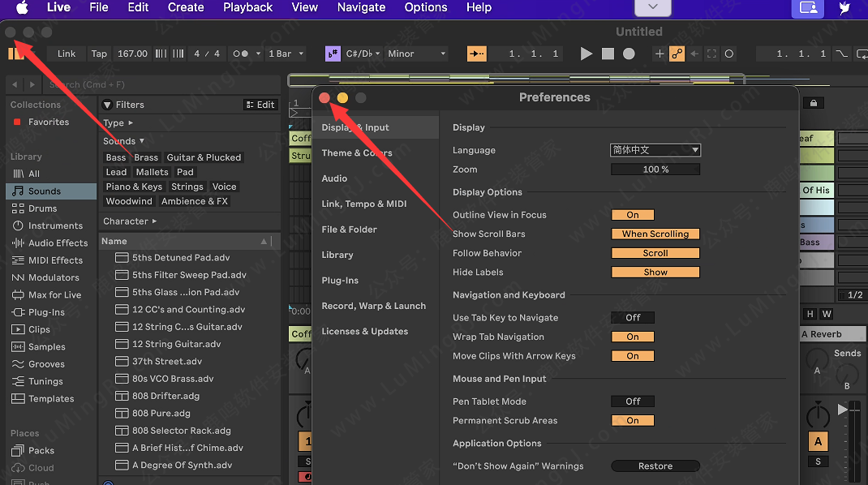The image size is (868, 485).
Task: Open the Language dropdown in Preferences
Action: pyautogui.click(x=655, y=150)
